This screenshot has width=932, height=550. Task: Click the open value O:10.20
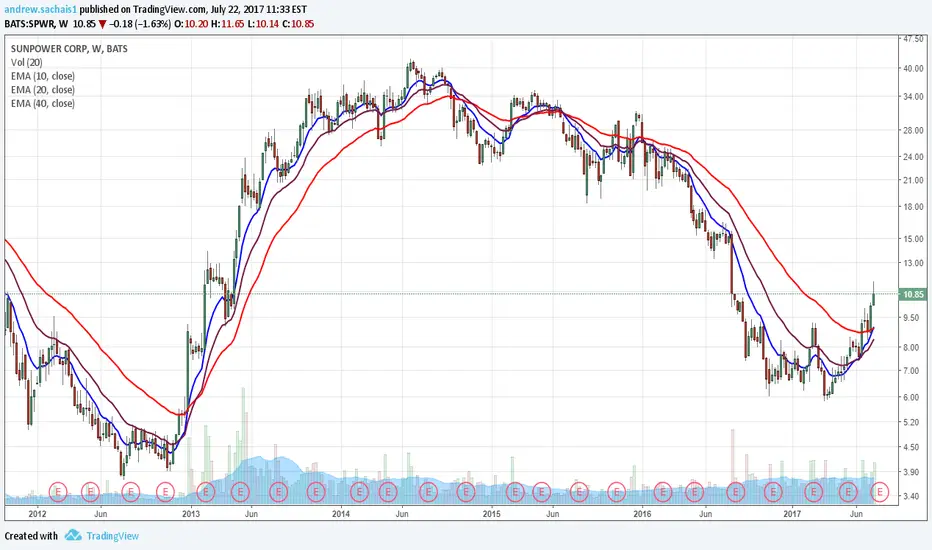(x=190, y=24)
